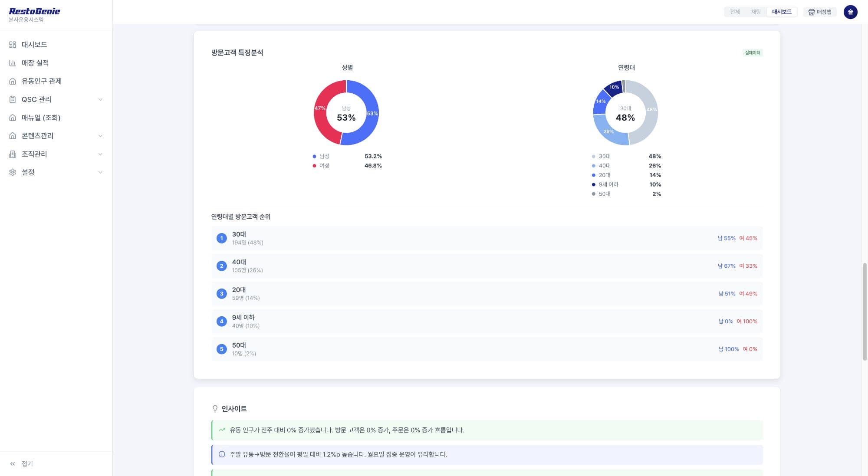Click the 여성 legend red dot
Screen dimensions: 868x476
314,166
